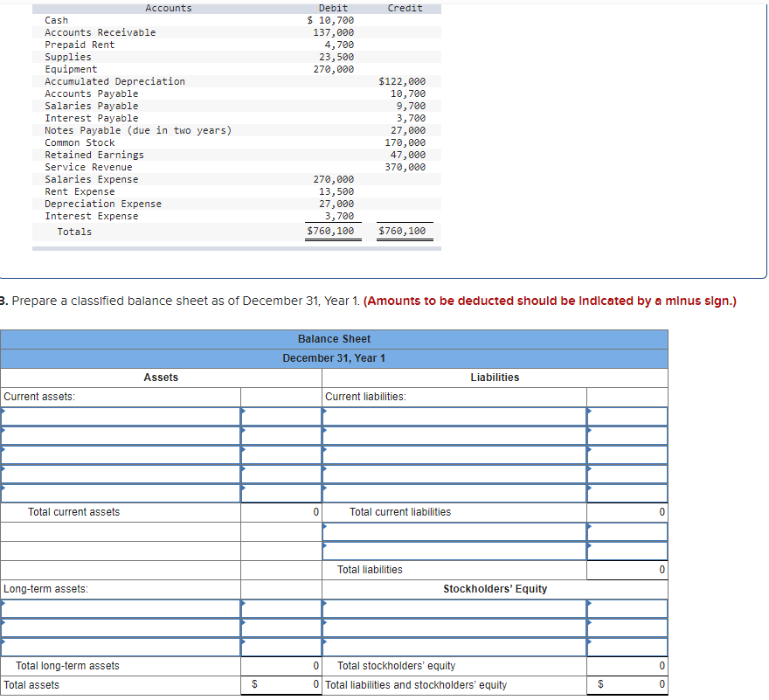The width and height of the screenshot is (769, 700).
Task: Open the second account dropdown under Current assets
Action: click(x=121, y=435)
